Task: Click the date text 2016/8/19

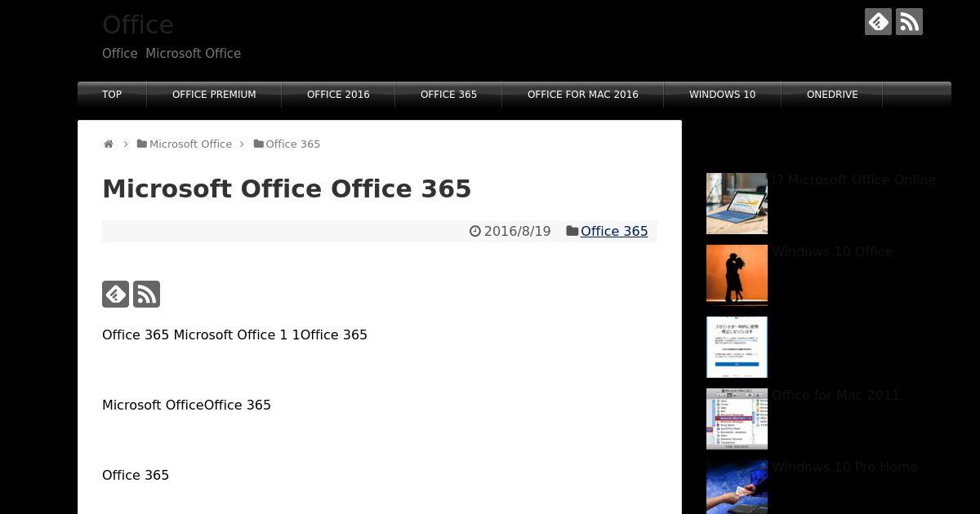Action: click(x=517, y=231)
